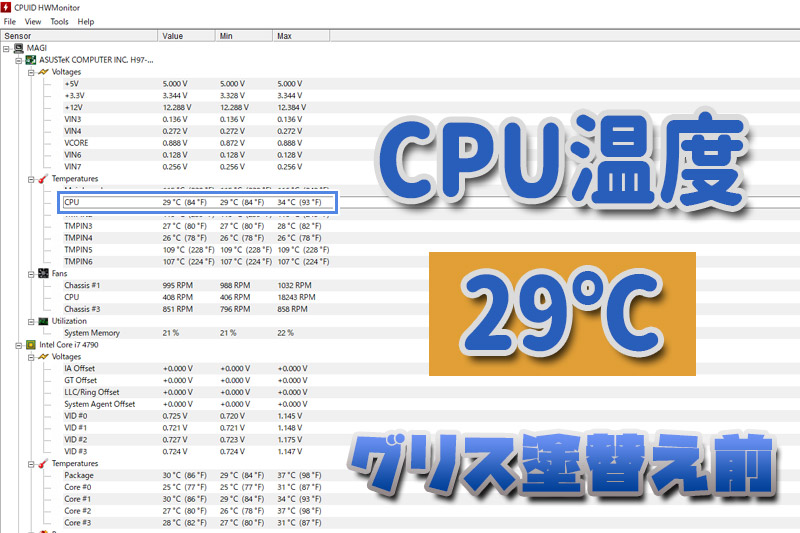Click the Fans node icon
The width and height of the screenshot is (800, 533).
tap(43, 273)
